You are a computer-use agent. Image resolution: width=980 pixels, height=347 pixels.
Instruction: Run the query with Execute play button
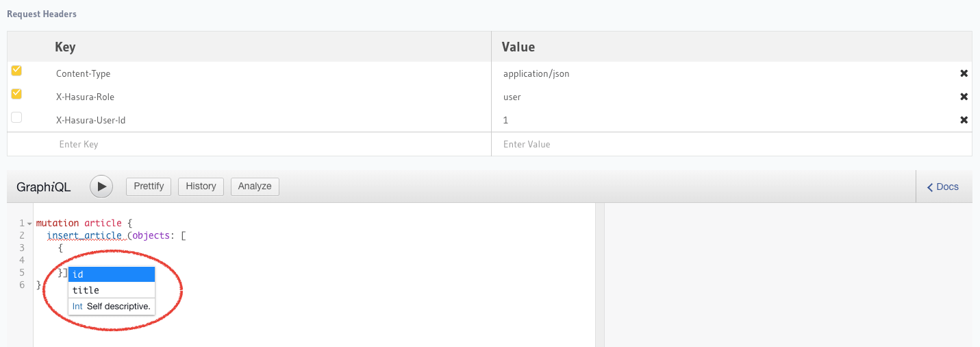101,187
